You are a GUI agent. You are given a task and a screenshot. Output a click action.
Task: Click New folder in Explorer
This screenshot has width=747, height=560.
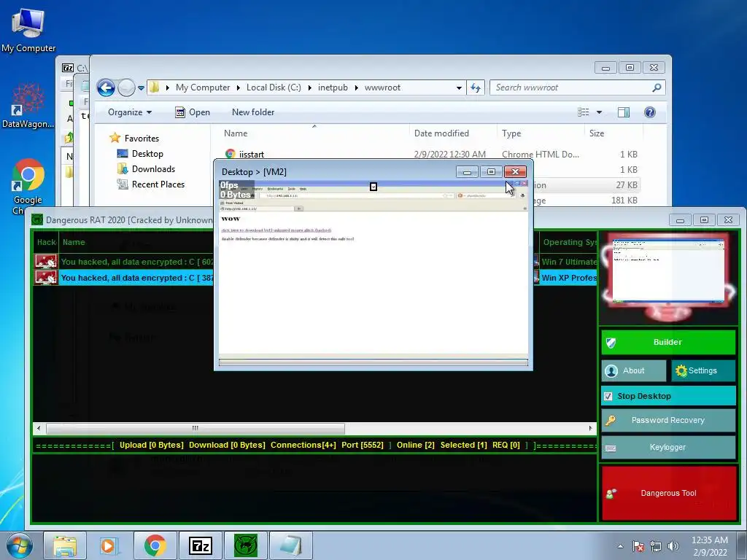253,112
